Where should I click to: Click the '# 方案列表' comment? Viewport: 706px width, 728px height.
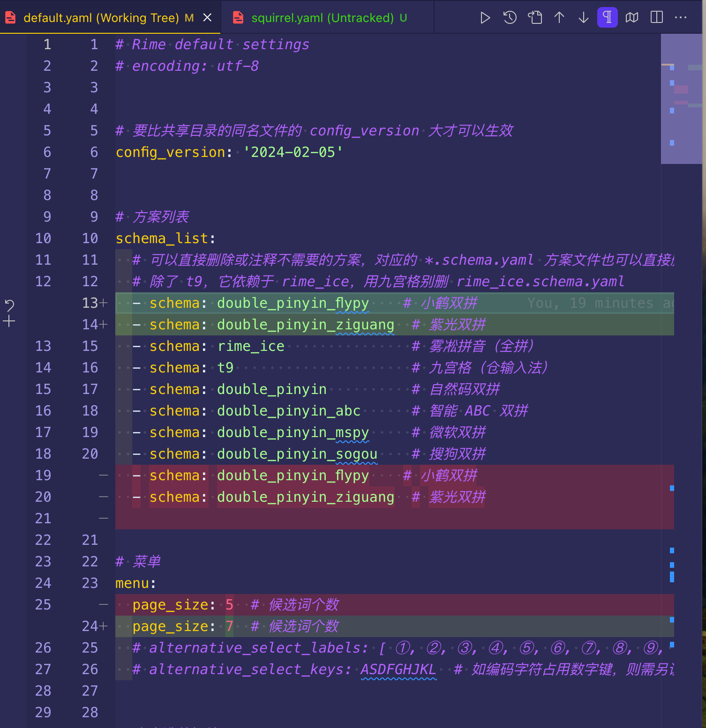(152, 217)
